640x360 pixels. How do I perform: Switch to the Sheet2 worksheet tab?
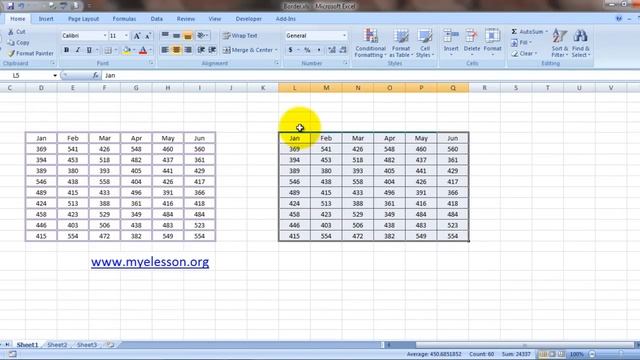click(57, 345)
